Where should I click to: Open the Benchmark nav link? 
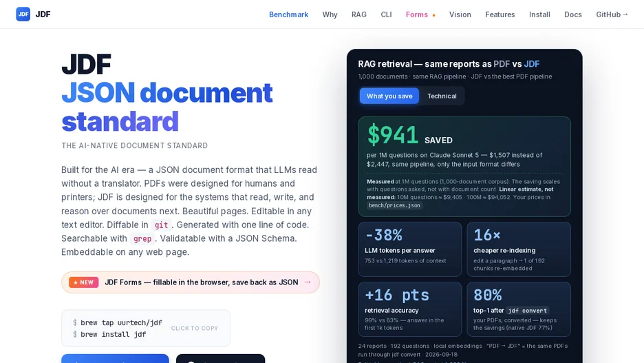288,14
